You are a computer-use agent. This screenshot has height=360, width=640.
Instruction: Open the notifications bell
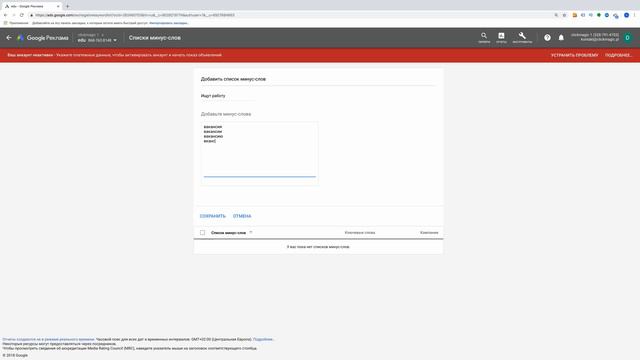coord(561,38)
